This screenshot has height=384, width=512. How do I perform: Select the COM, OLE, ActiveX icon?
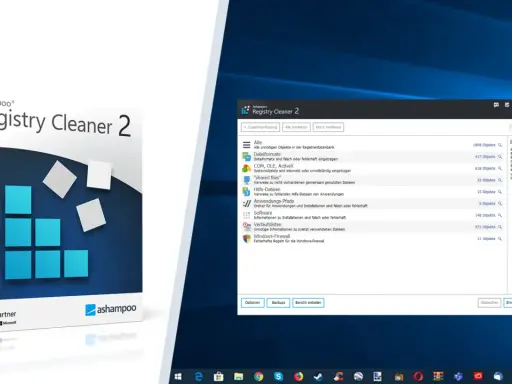[x=246, y=168]
